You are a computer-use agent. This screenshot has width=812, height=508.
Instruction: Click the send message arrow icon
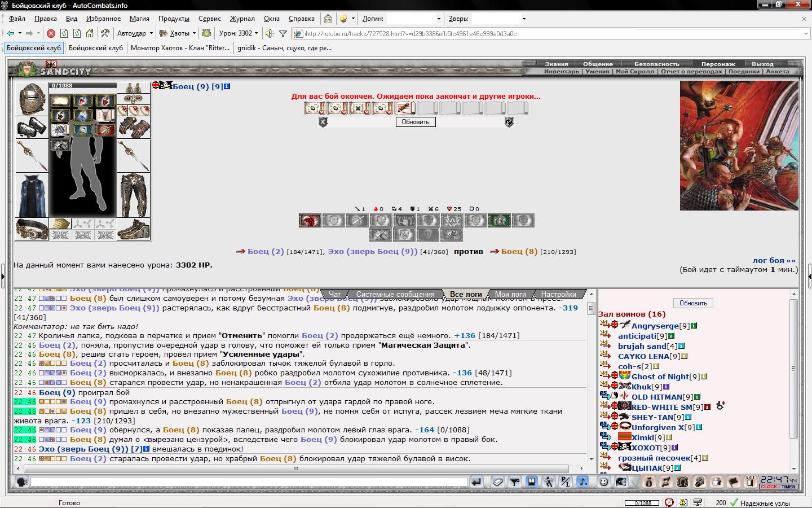coord(476,481)
